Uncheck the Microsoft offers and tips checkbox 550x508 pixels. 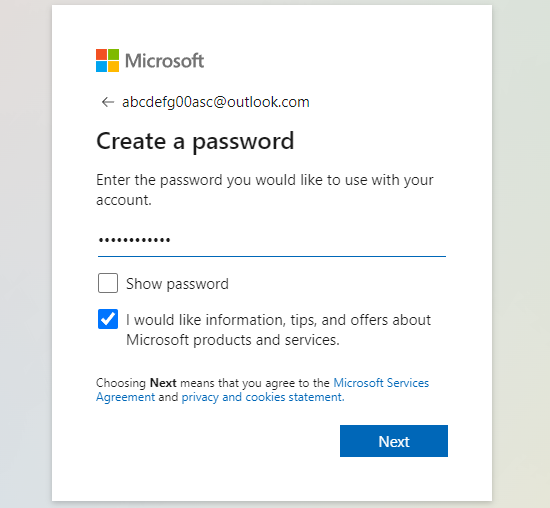(108, 319)
